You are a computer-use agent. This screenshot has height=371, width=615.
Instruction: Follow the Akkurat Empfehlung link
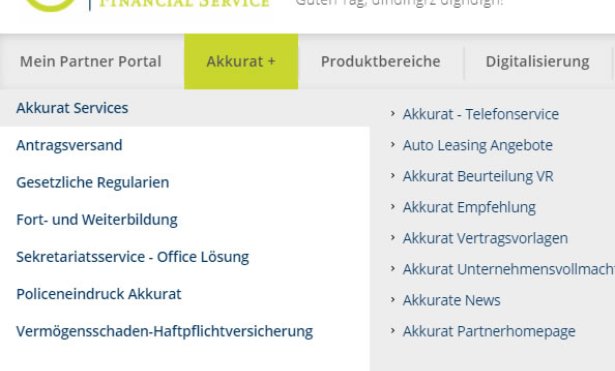[469, 207]
